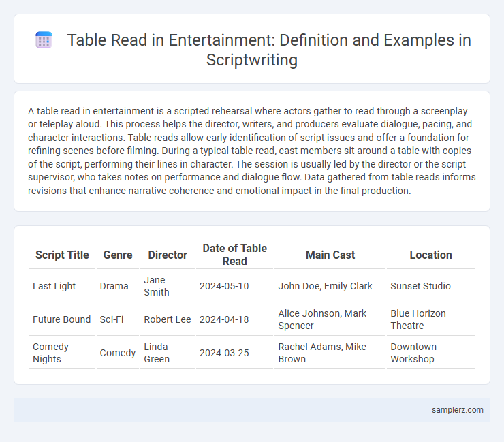The image size is (504, 442).
Task: Click the 'Main Cast' column header
Action: coord(330,255)
